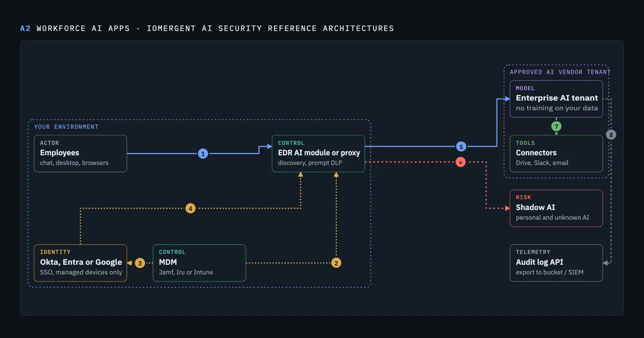Select the EDR AI module or proxy title
This screenshot has height=338, width=644.
319,152
